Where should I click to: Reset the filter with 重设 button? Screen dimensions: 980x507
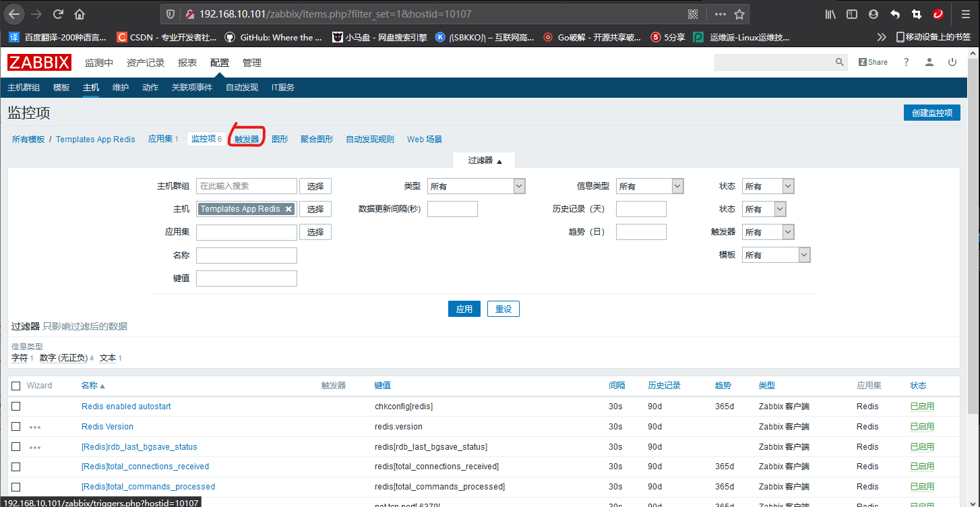pyautogui.click(x=503, y=309)
